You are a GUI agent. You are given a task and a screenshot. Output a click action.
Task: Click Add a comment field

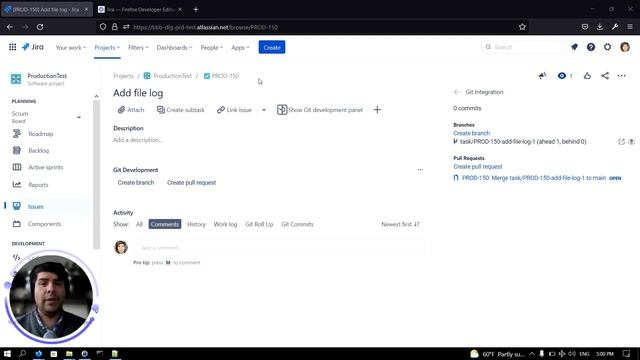(280, 248)
